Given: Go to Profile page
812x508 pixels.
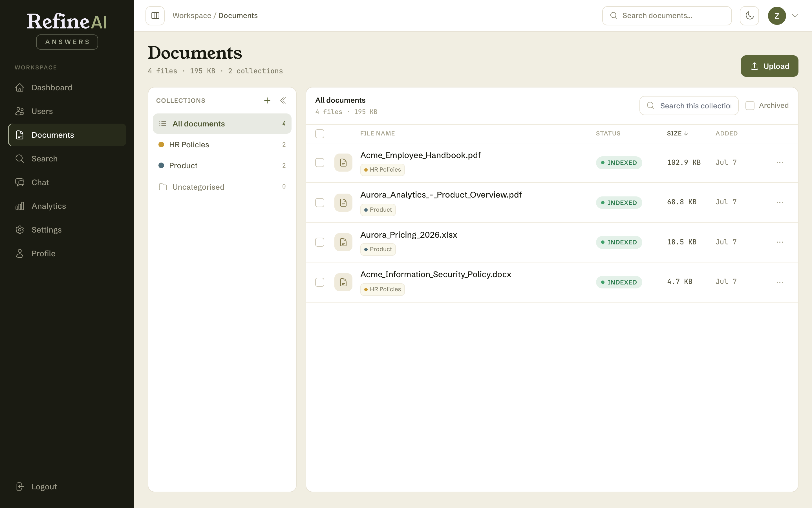Looking at the screenshot, I should click(67, 253).
